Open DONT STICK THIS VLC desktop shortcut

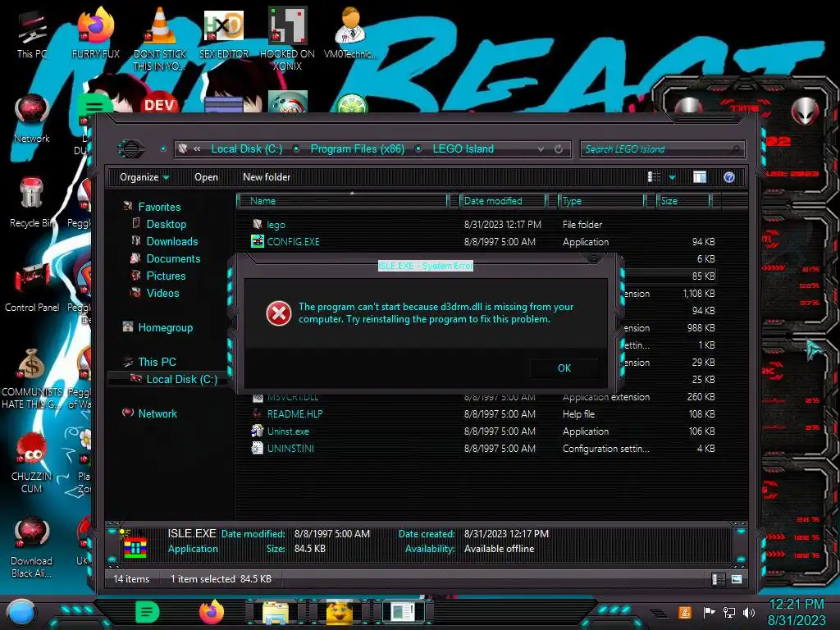click(x=160, y=39)
